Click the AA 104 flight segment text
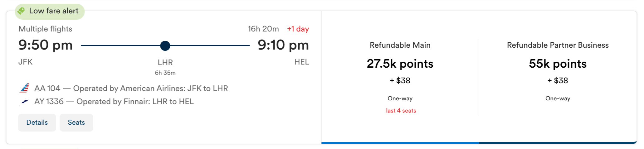 (131, 89)
